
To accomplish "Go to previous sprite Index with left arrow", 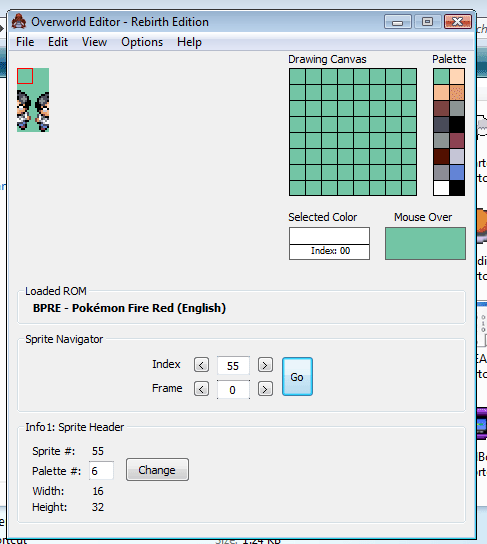I will click(201, 365).
